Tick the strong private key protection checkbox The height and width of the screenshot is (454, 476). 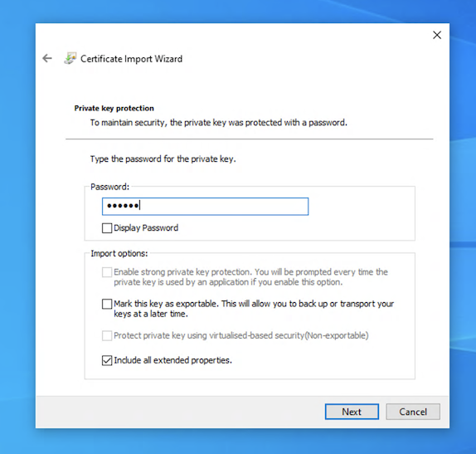107,272
